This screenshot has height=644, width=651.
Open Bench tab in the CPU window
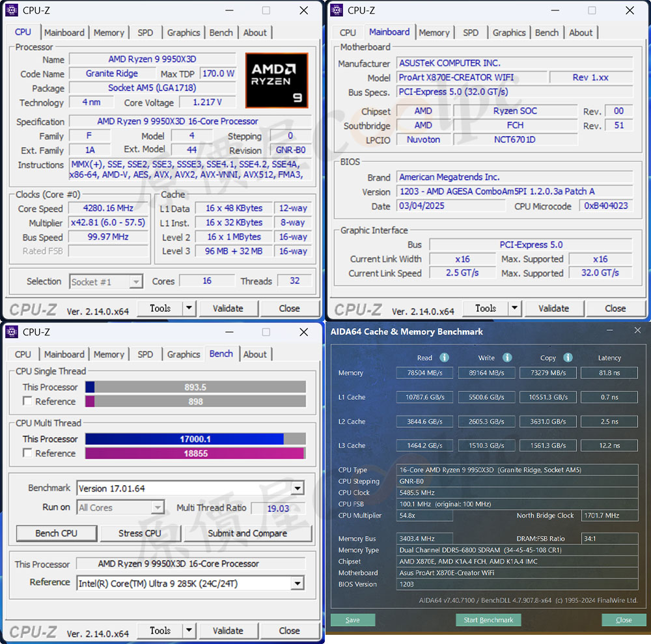coord(221,33)
